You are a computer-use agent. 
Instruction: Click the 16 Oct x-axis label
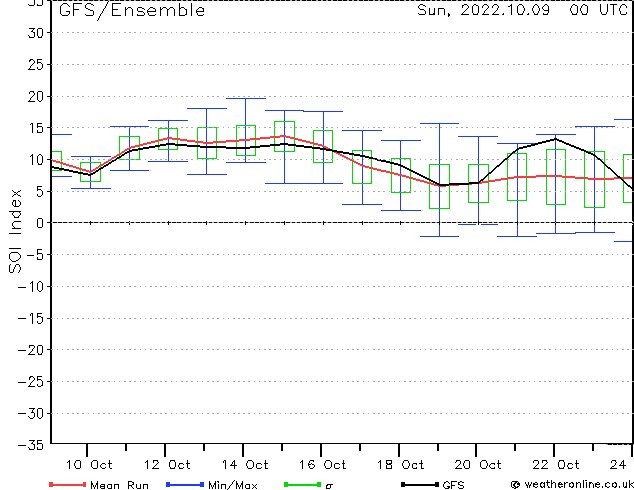pyautogui.click(x=323, y=465)
